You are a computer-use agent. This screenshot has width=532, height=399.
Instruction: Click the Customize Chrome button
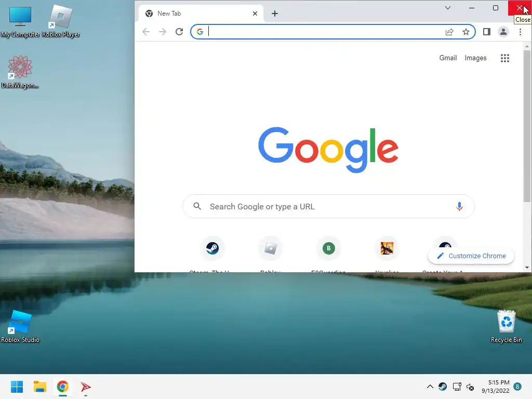tap(471, 256)
